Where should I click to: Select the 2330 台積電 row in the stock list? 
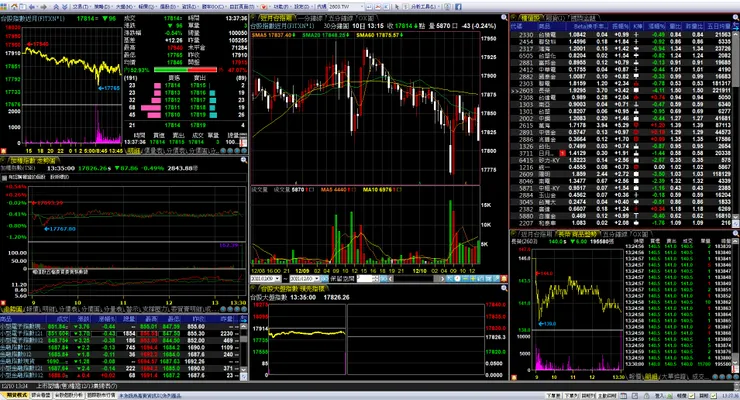point(621,34)
